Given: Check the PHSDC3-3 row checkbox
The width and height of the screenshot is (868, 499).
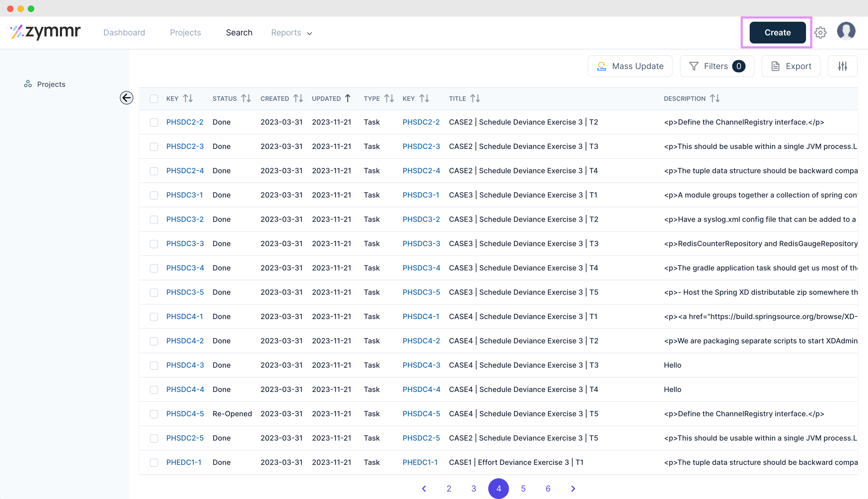Looking at the screenshot, I should pos(154,244).
